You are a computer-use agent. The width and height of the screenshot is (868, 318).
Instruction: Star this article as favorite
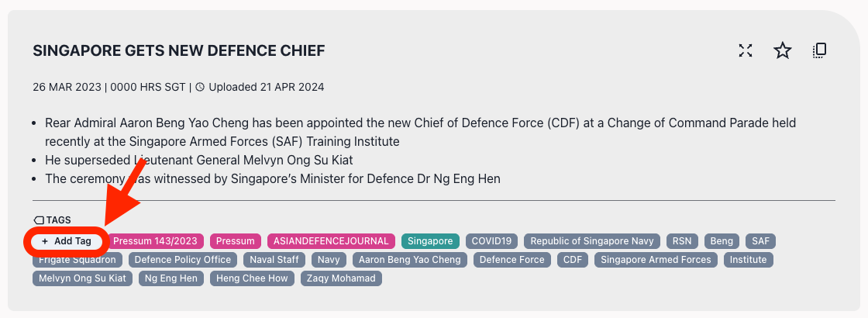pos(783,51)
